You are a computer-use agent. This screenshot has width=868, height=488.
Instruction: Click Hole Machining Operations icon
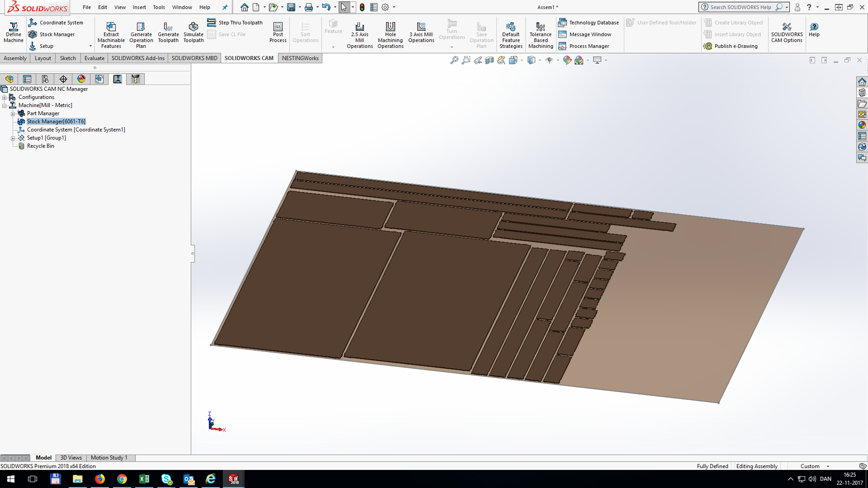390,34
